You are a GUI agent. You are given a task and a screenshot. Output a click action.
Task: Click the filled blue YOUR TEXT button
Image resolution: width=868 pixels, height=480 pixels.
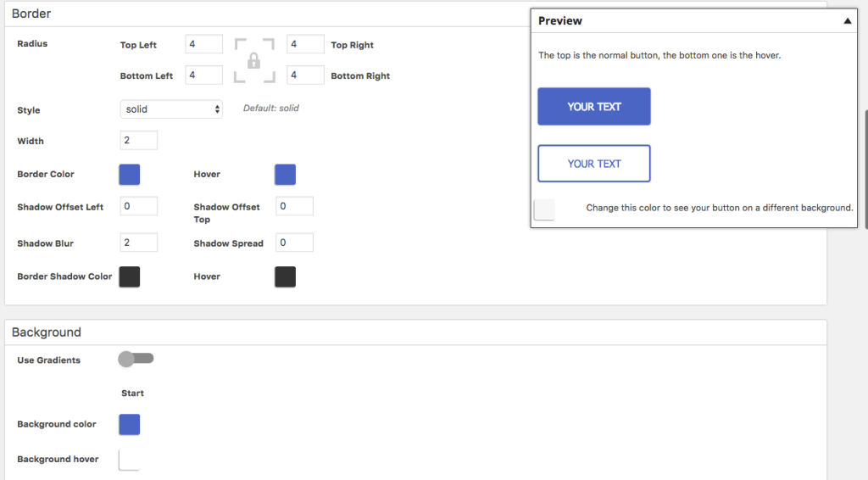point(594,106)
